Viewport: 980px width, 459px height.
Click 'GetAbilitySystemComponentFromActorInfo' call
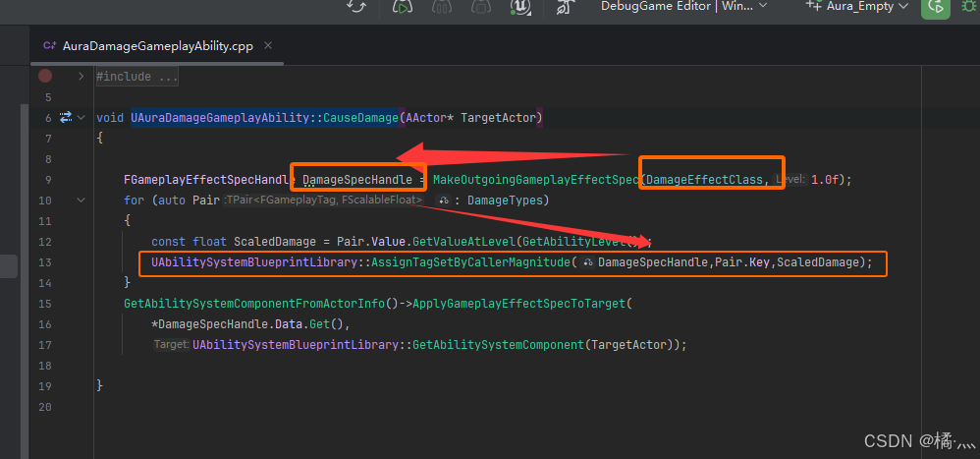[254, 304]
